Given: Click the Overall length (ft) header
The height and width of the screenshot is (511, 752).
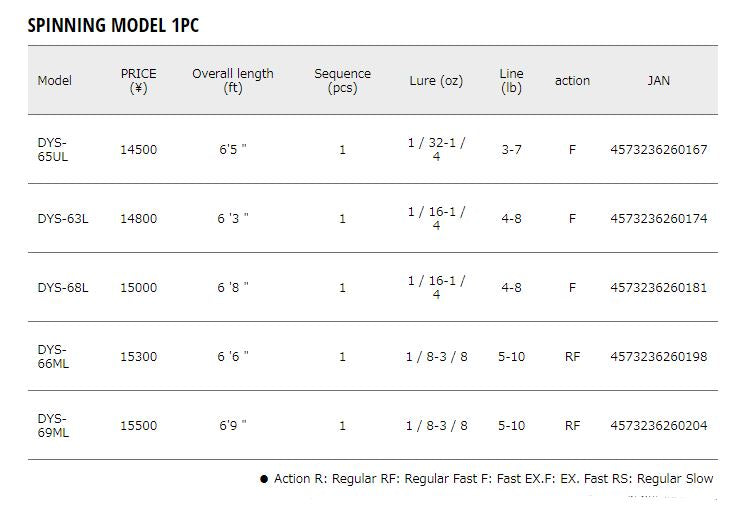Looking at the screenshot, I should (x=233, y=81).
